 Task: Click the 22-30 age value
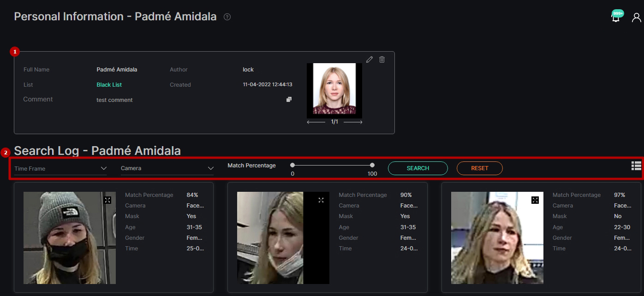(x=622, y=227)
